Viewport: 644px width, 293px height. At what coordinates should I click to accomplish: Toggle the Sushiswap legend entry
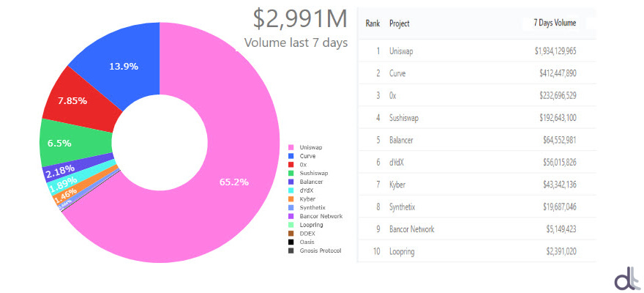309,174
